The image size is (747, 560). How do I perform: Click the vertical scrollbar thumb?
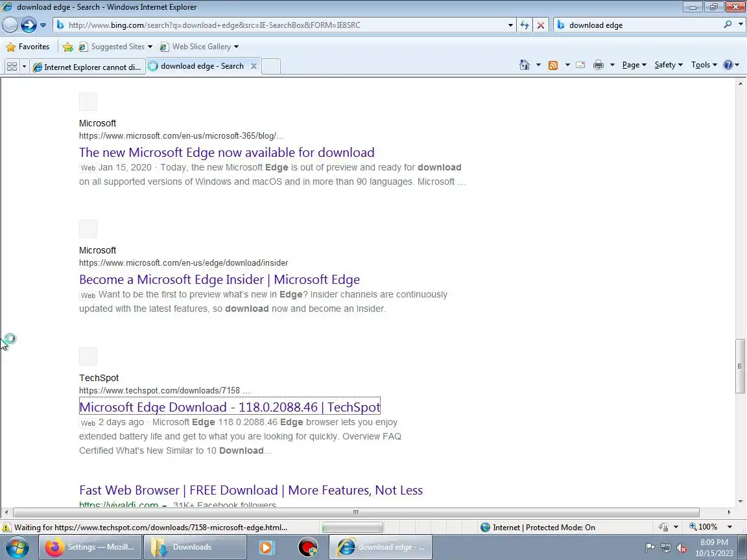pos(740,366)
